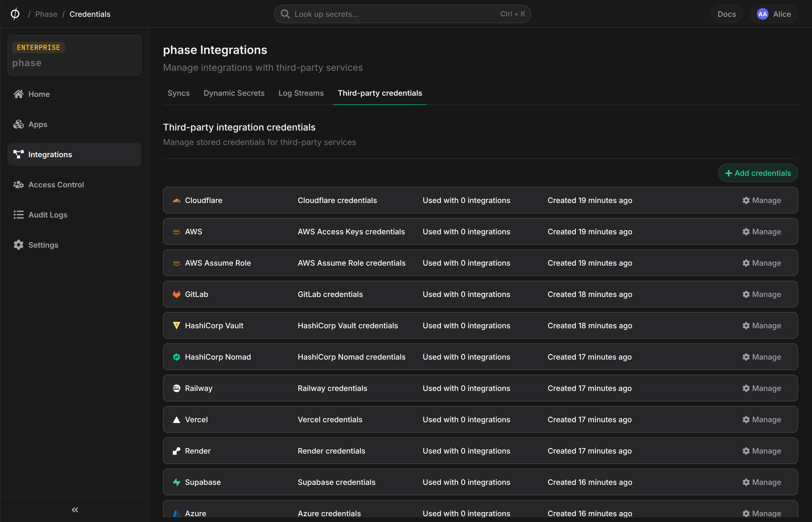Click the Home sidebar icon
812x522 pixels.
[x=18, y=94]
